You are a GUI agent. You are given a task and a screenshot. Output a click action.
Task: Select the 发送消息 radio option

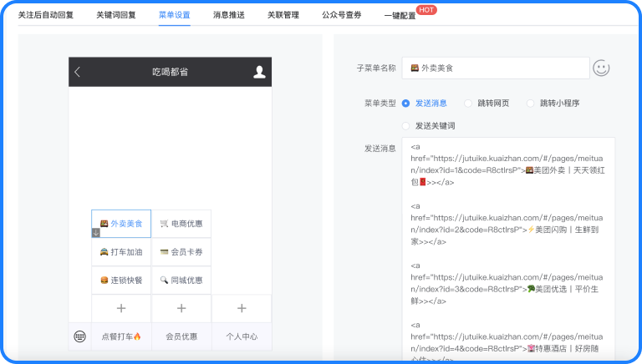tap(405, 104)
